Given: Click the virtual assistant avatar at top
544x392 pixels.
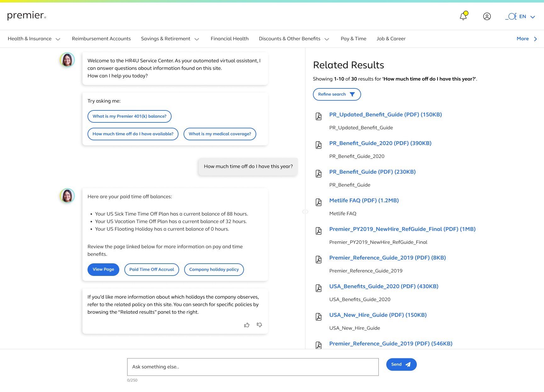Looking at the screenshot, I should tap(67, 60).
